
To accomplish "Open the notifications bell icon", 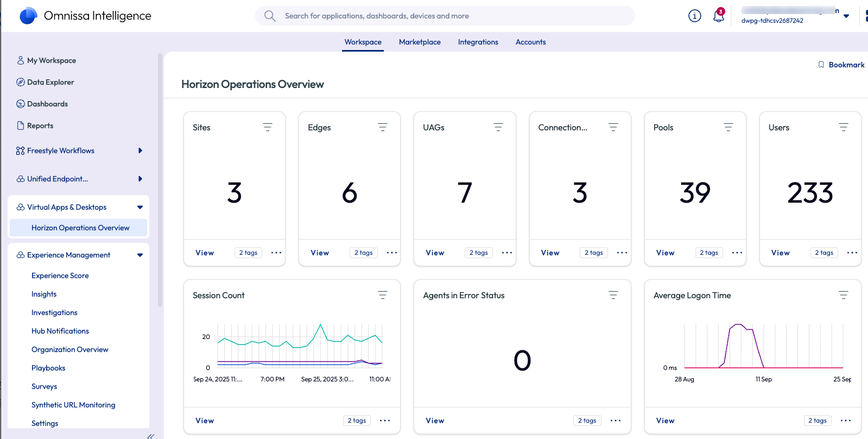I will point(718,16).
